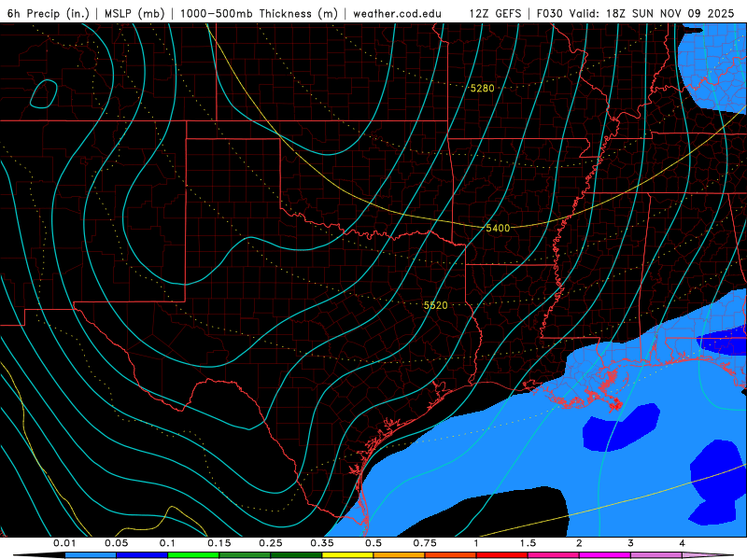Click the 1 legend value
747x560 pixels.
(476, 543)
